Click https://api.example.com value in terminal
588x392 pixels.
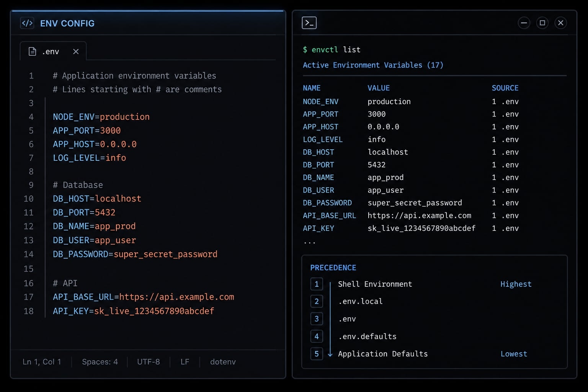(420, 216)
